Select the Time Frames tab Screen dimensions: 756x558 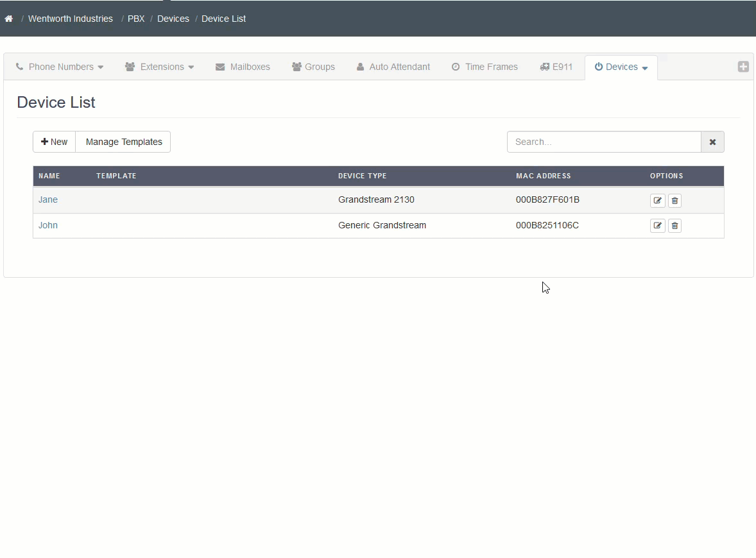tap(485, 67)
